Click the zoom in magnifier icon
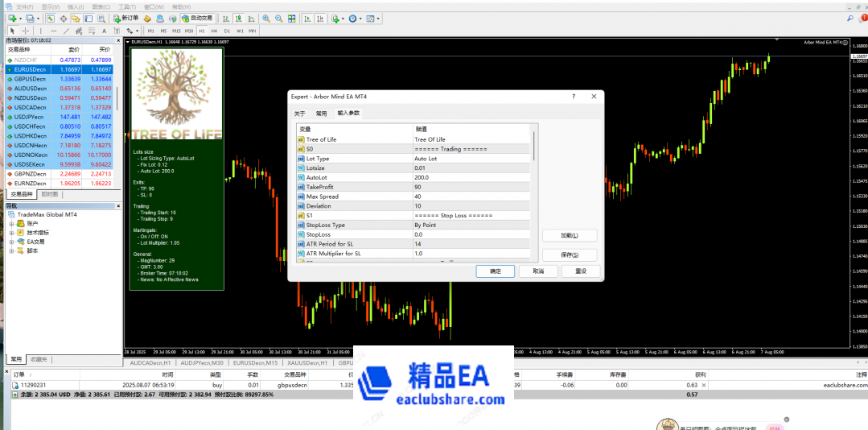The image size is (868, 430). 266,18
